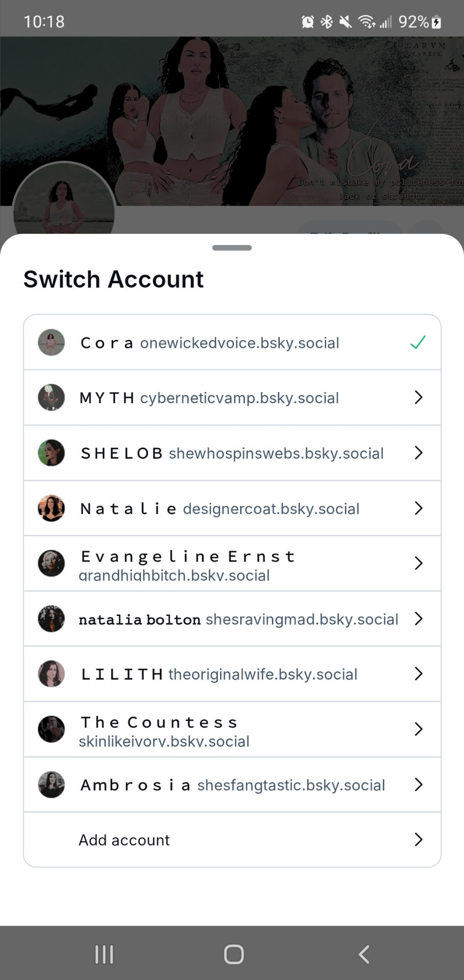Tap Evangeline Ernst avatar icon
The width and height of the screenshot is (464, 980).
(51, 563)
